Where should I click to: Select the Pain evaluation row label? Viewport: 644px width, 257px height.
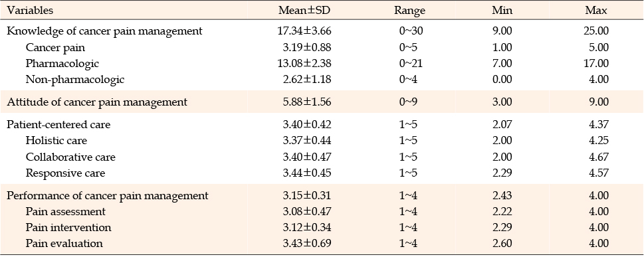[64, 244]
